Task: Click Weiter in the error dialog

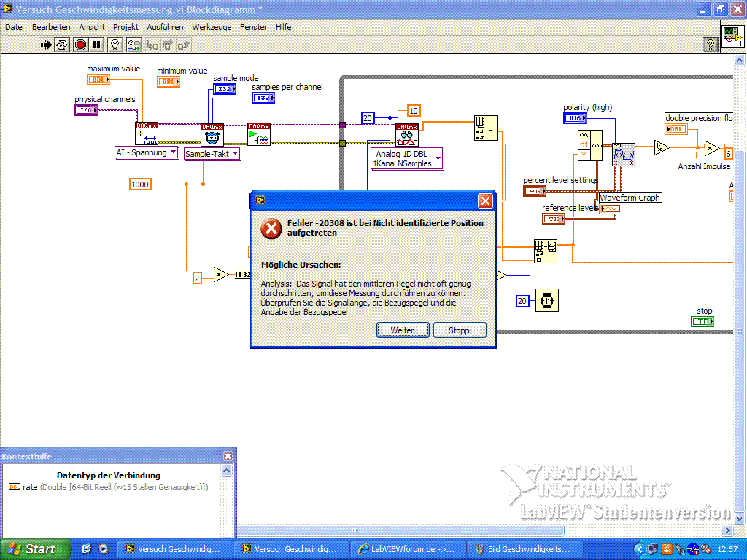Action: tap(403, 330)
